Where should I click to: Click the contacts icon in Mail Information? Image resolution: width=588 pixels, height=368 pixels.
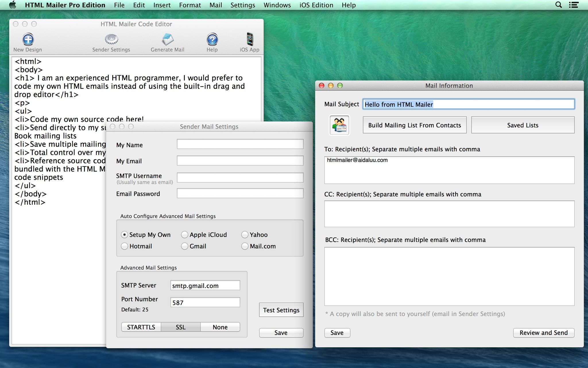click(x=339, y=125)
